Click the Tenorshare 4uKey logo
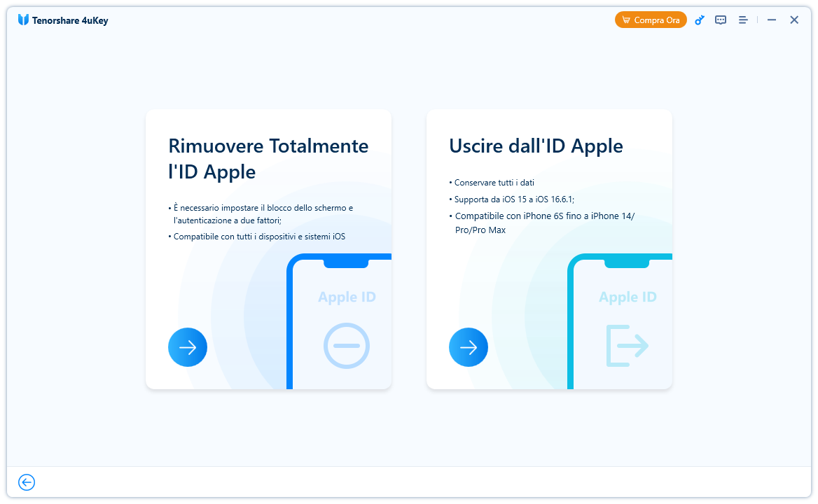The width and height of the screenshot is (818, 504). click(x=62, y=20)
